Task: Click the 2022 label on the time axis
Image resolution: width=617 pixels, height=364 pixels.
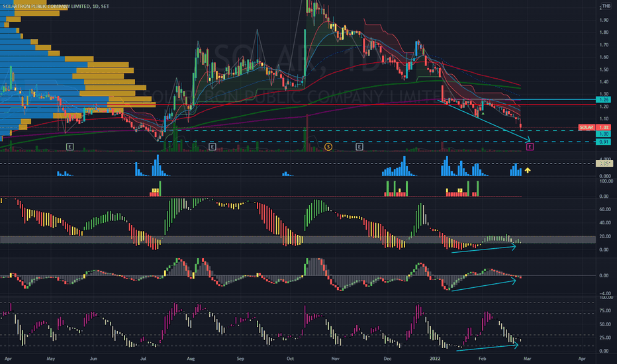Action: (435, 359)
